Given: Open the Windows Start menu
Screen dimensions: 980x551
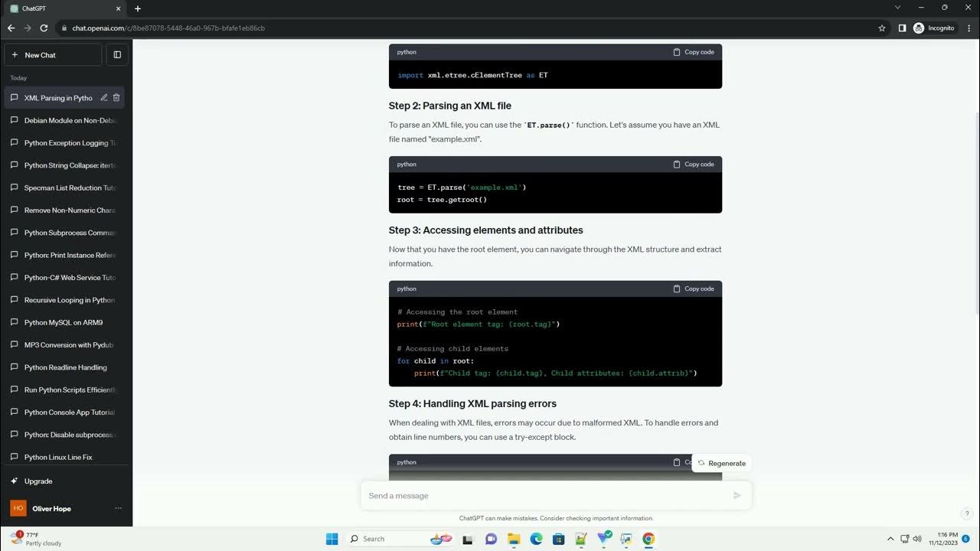Looking at the screenshot, I should pyautogui.click(x=332, y=539).
